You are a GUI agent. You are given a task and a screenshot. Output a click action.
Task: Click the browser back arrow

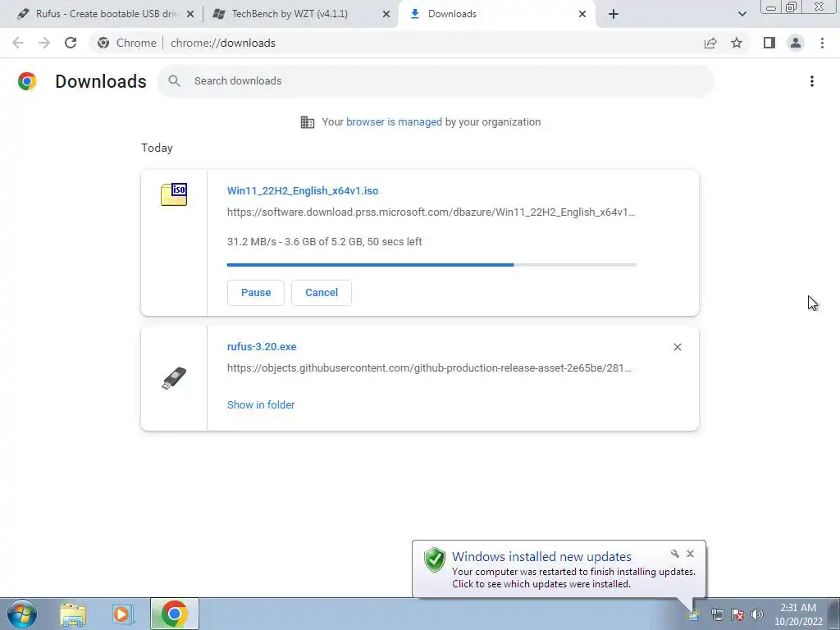click(18, 43)
